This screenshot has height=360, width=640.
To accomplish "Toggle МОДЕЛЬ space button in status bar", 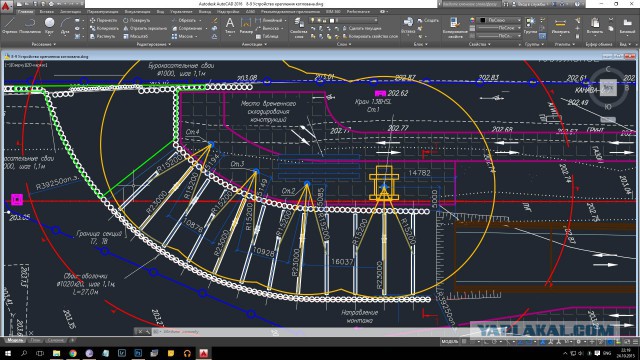I will point(449,342).
